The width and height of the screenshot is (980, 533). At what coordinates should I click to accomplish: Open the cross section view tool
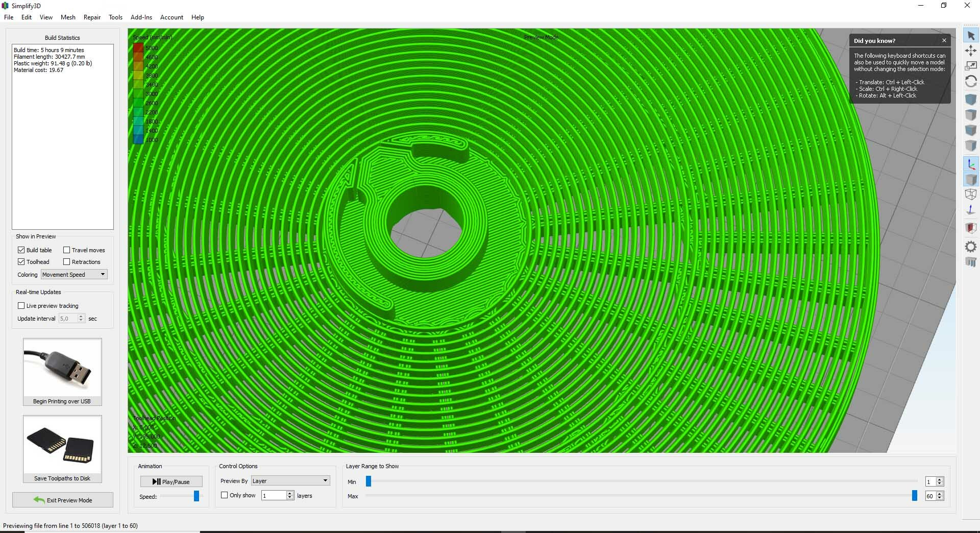(x=971, y=228)
